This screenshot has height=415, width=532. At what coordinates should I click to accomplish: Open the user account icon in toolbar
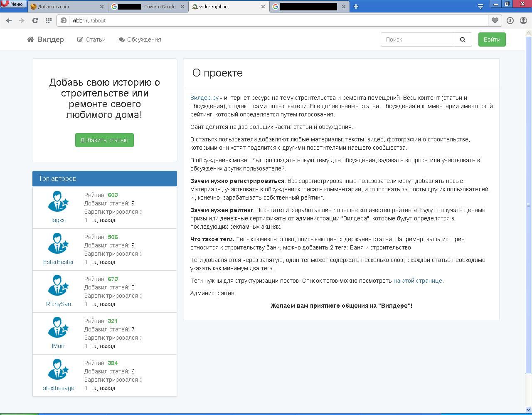coord(523,20)
